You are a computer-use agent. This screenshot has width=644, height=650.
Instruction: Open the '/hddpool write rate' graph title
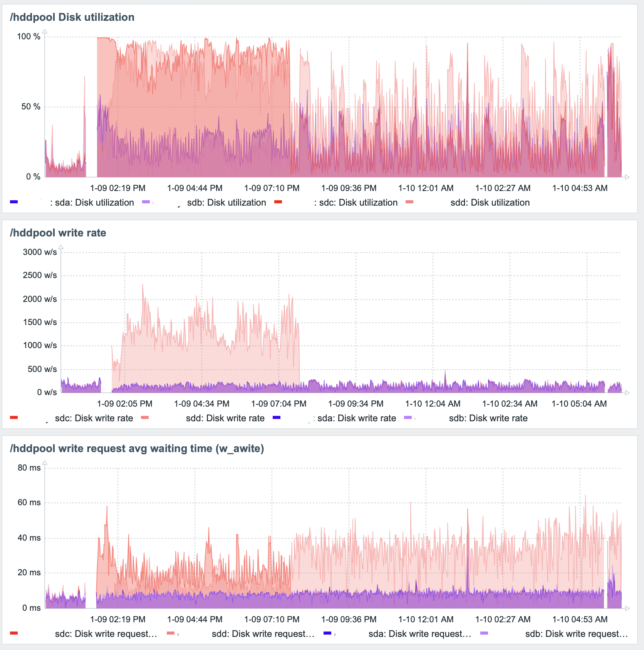[58, 233]
